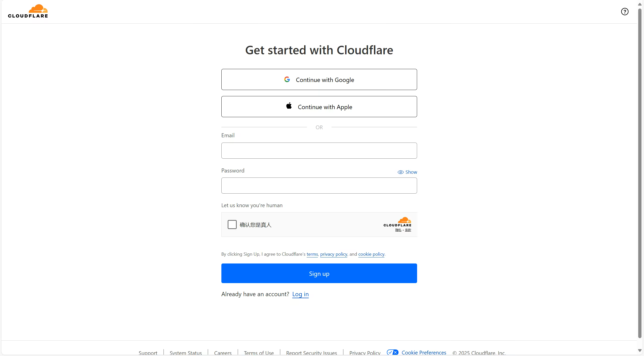
Task: Click the scrollbar down arrow
Action: point(640,350)
